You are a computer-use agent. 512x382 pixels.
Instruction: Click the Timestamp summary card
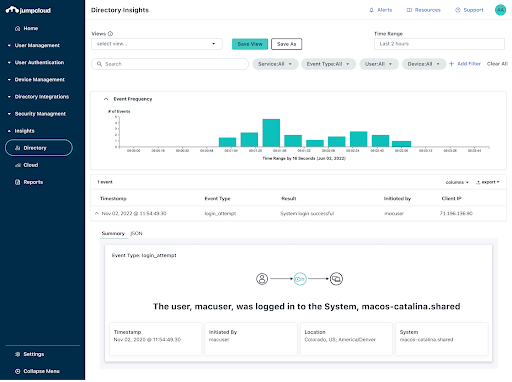(156, 339)
